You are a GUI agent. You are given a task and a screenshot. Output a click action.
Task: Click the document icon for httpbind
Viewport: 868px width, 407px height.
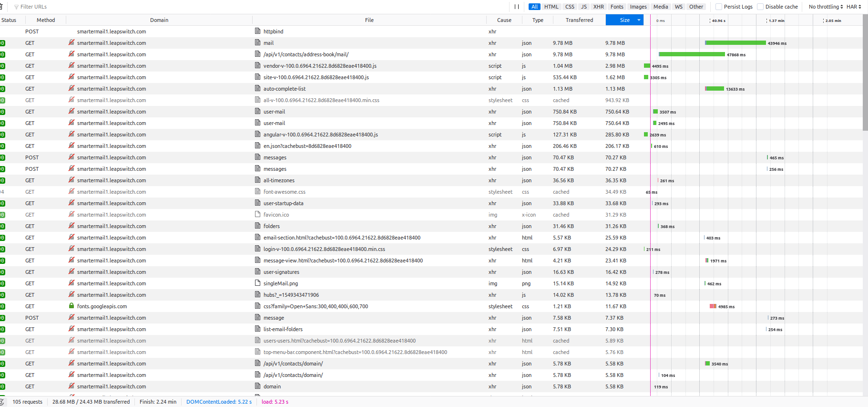pos(258,31)
